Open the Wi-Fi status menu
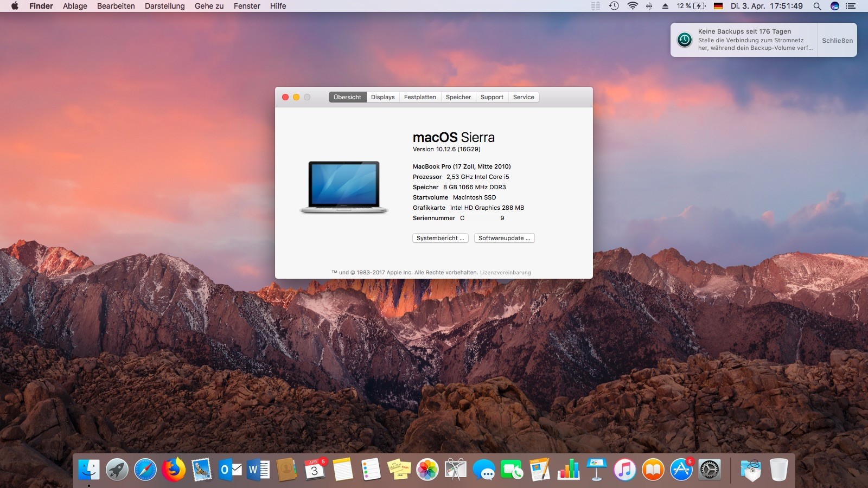Viewport: 868px width, 488px height. click(633, 6)
